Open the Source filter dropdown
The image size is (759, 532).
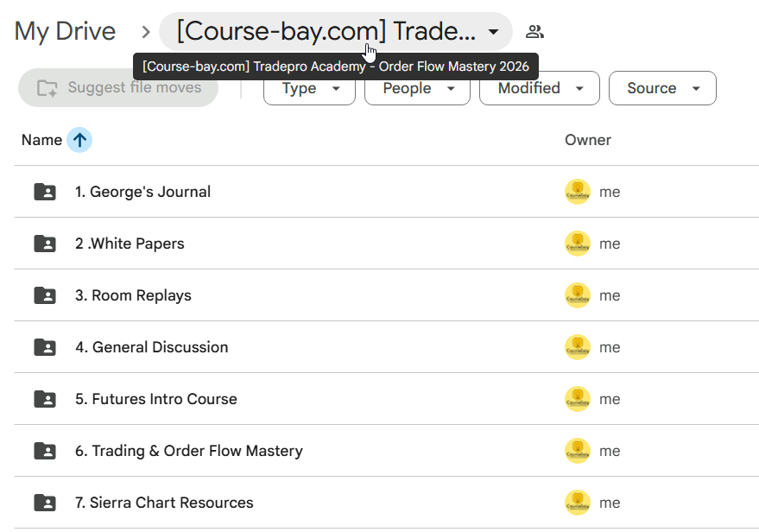coord(662,88)
